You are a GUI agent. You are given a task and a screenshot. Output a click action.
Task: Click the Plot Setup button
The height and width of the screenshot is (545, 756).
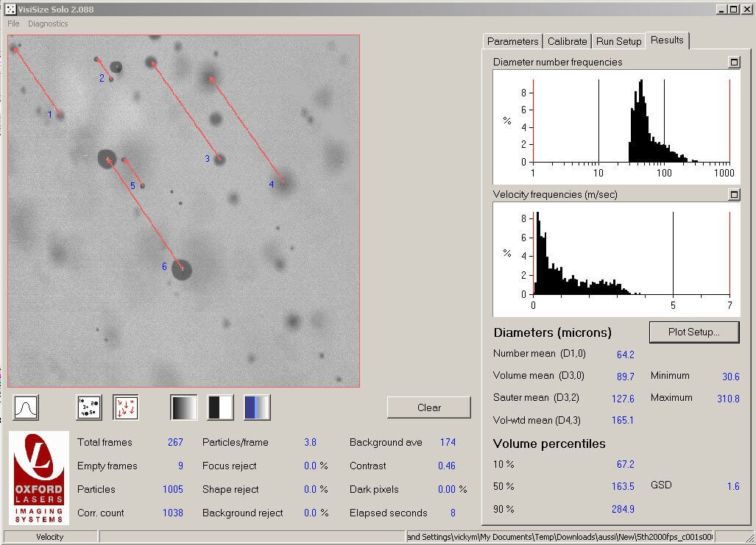[x=693, y=332]
